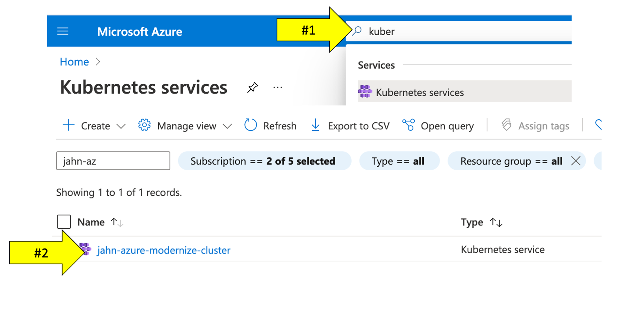This screenshot has width=644, height=314.
Task: Open jahn-azure-modernize-cluster link
Action: pos(164,250)
